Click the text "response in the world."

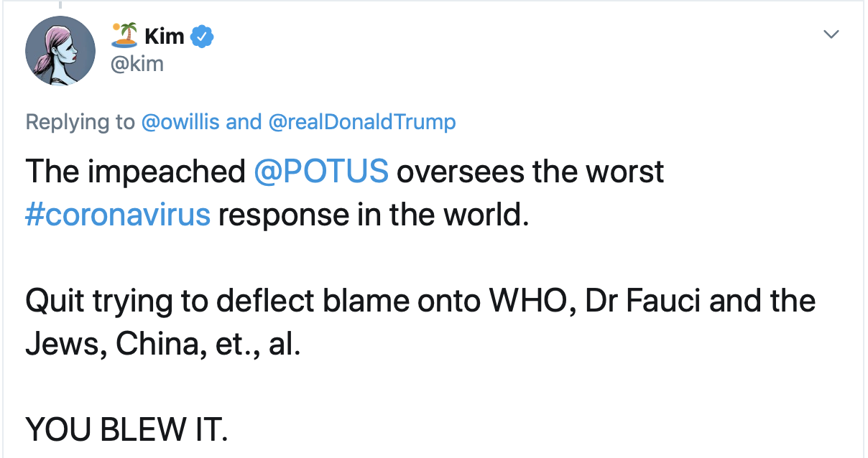374,215
